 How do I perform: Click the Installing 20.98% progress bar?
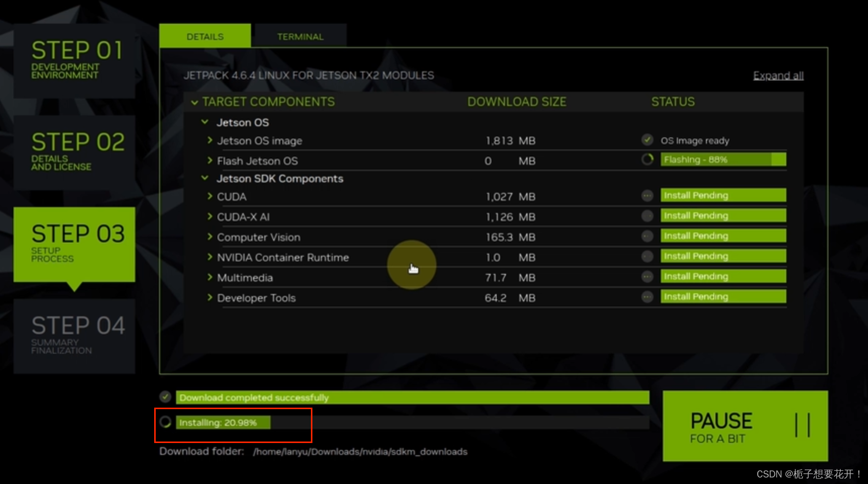click(412, 422)
